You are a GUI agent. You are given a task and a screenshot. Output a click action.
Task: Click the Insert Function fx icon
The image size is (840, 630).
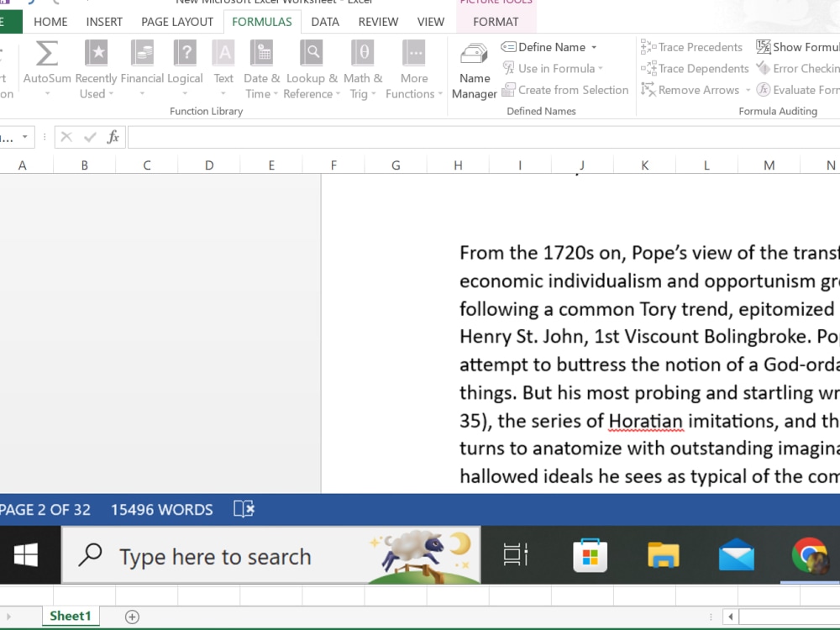tap(113, 137)
